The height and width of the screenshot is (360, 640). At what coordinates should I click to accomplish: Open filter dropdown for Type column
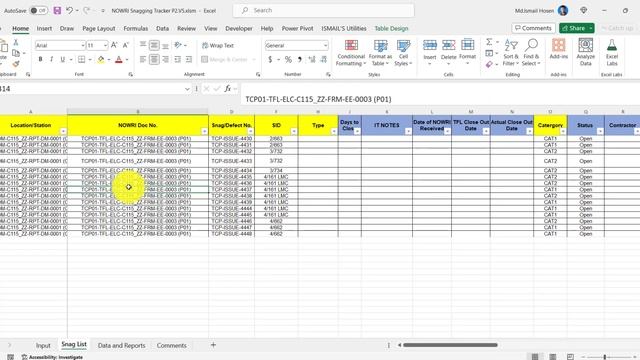[x=334, y=131]
